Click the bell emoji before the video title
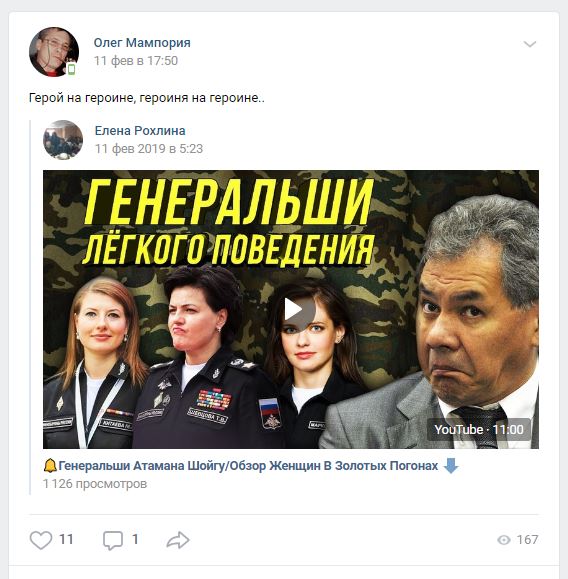 [x=50, y=466]
